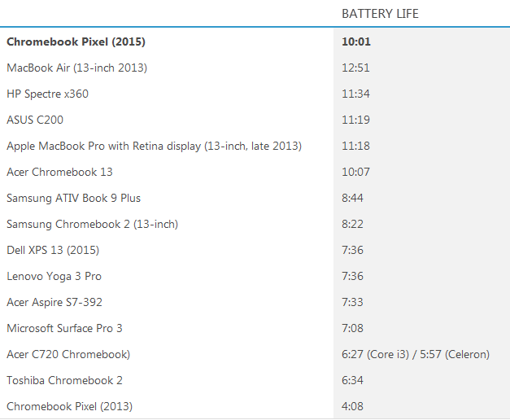Select the Chromebook Pixel (2015) row label
Image resolution: width=510 pixels, height=420 pixels.
(x=76, y=42)
